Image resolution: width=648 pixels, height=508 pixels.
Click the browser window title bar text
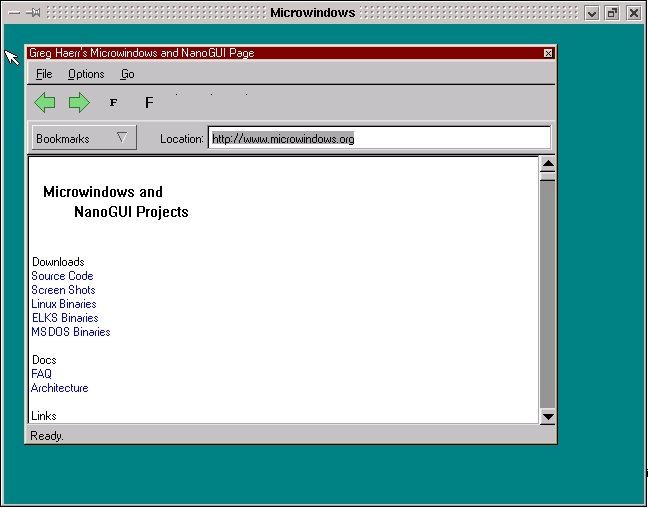(x=141, y=53)
